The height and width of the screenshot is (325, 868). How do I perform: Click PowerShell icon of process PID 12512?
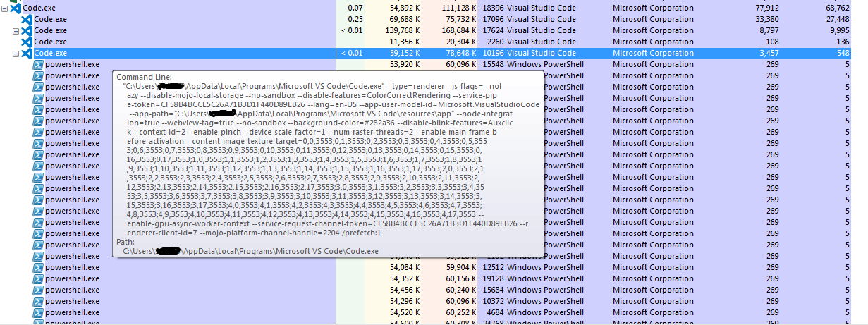click(38, 267)
